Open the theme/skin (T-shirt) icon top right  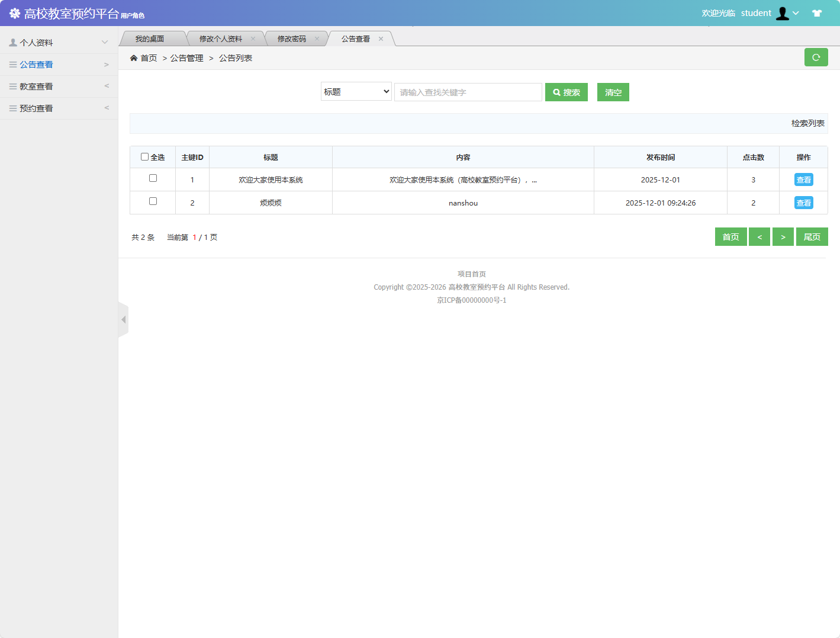(x=817, y=12)
